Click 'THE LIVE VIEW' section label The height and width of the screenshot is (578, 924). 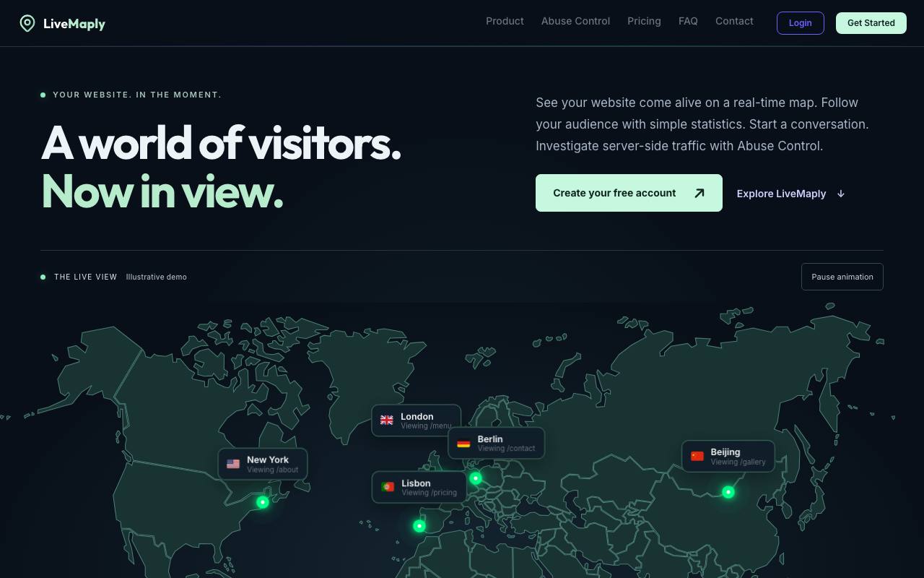[85, 277]
